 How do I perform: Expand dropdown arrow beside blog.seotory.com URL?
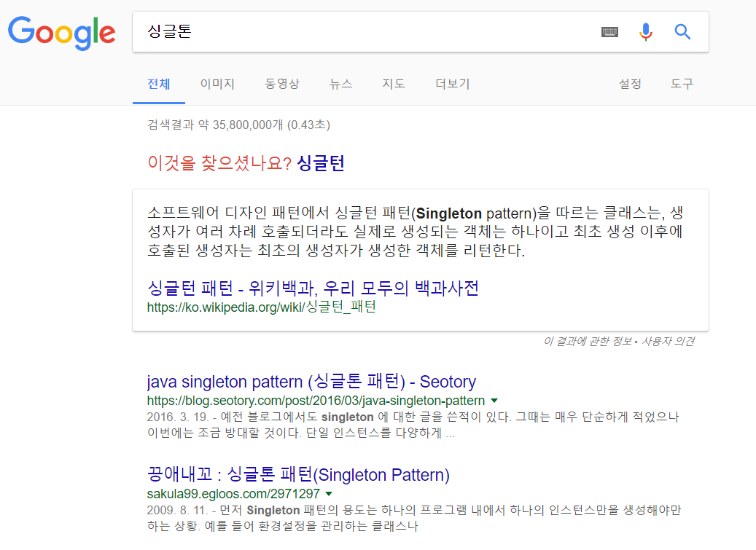pos(494,401)
